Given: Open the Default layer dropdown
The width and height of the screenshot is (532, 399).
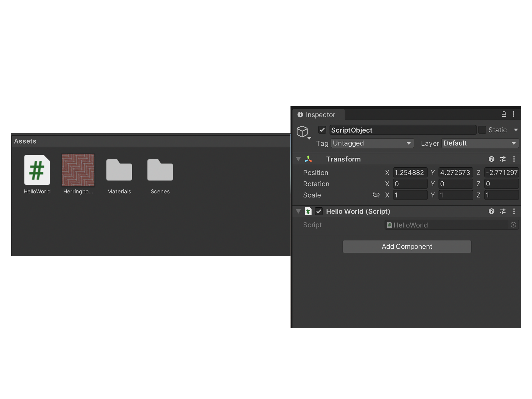Looking at the screenshot, I should (x=480, y=143).
